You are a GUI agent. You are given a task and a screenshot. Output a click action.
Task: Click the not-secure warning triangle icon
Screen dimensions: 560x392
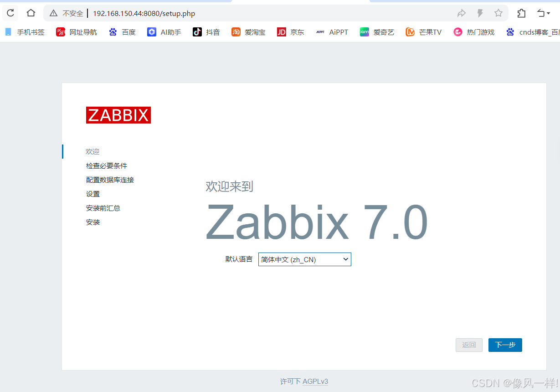pos(53,13)
